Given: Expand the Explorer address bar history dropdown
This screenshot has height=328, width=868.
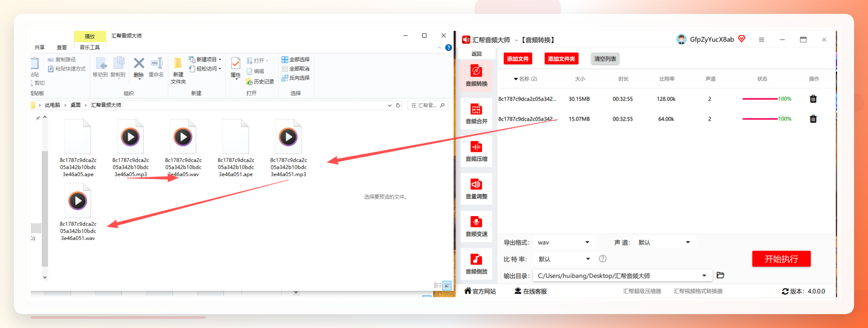Looking at the screenshot, I should 389,106.
